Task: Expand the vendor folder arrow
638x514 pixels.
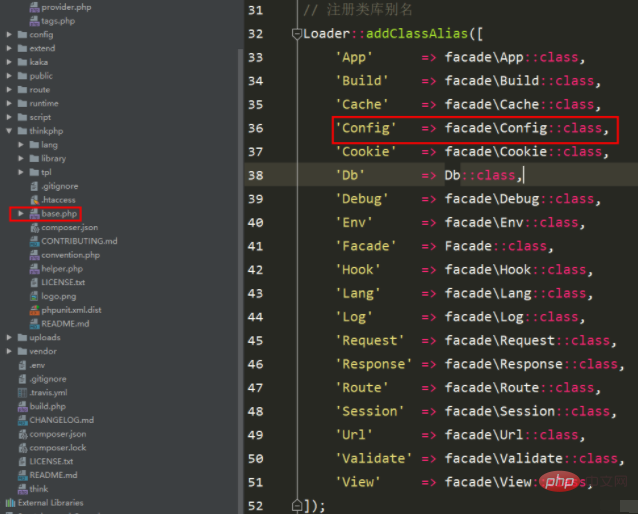Action: (x=9, y=351)
